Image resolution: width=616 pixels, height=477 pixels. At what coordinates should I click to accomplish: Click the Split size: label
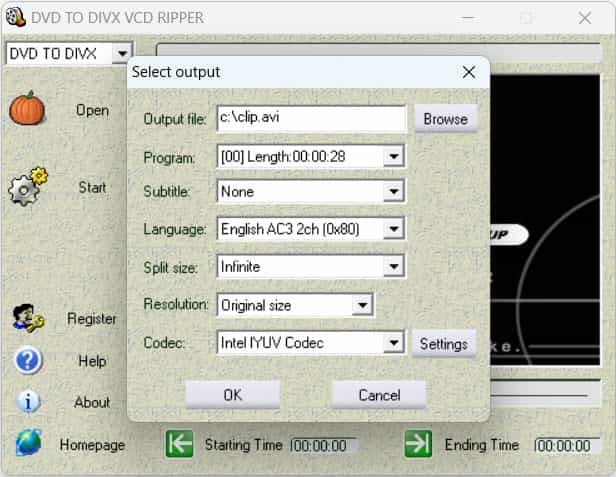[x=170, y=268]
